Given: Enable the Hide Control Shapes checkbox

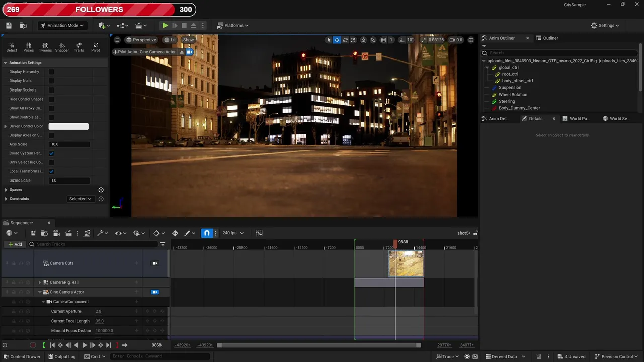Looking at the screenshot, I should point(51,99).
